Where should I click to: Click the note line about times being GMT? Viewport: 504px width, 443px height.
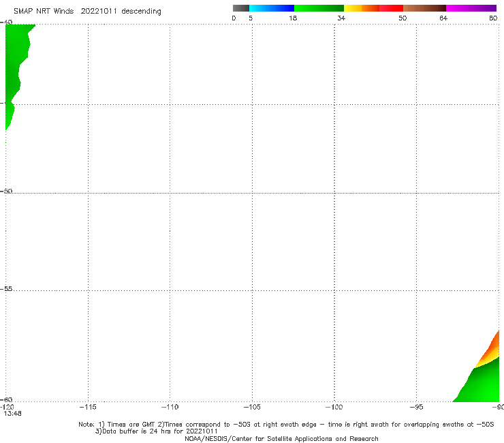tap(286, 425)
